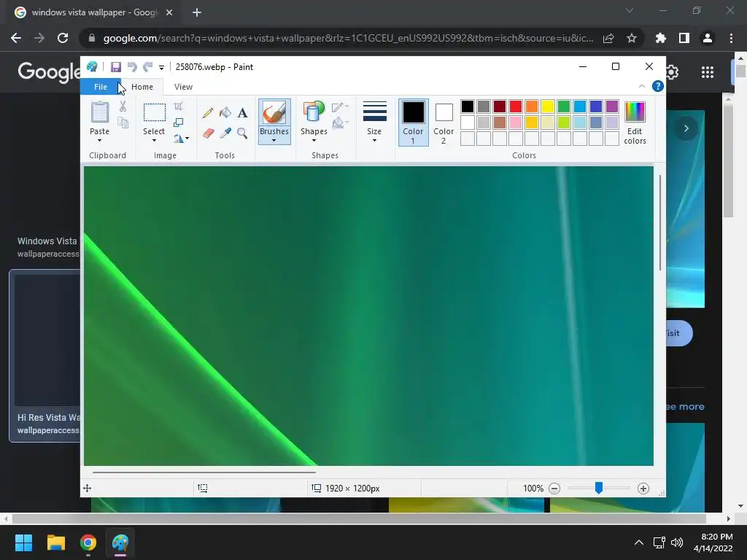
Task: Show hidden system tray icons chevron
Action: pos(639,542)
